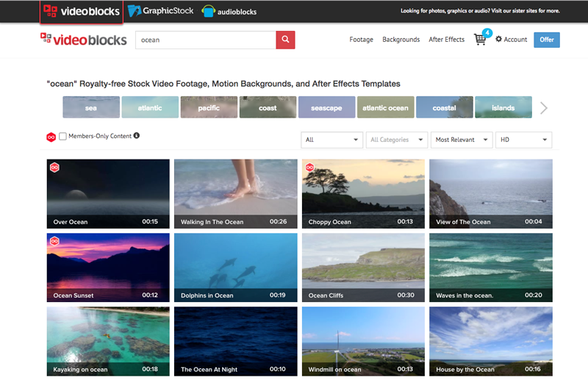Select the islands related tag
The height and width of the screenshot is (380, 588).
click(x=503, y=107)
